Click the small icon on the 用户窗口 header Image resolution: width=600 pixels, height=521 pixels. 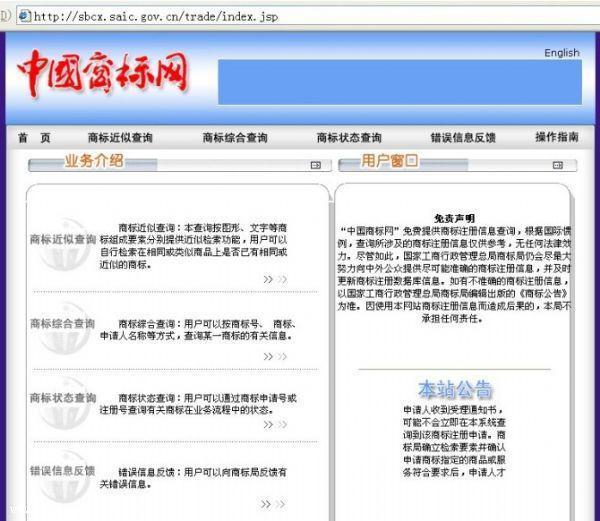coord(558,165)
